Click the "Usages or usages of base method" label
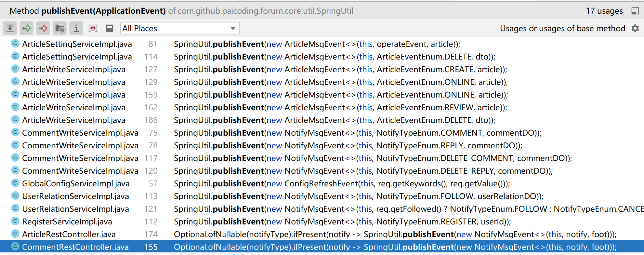644x255 pixels. 562,28
